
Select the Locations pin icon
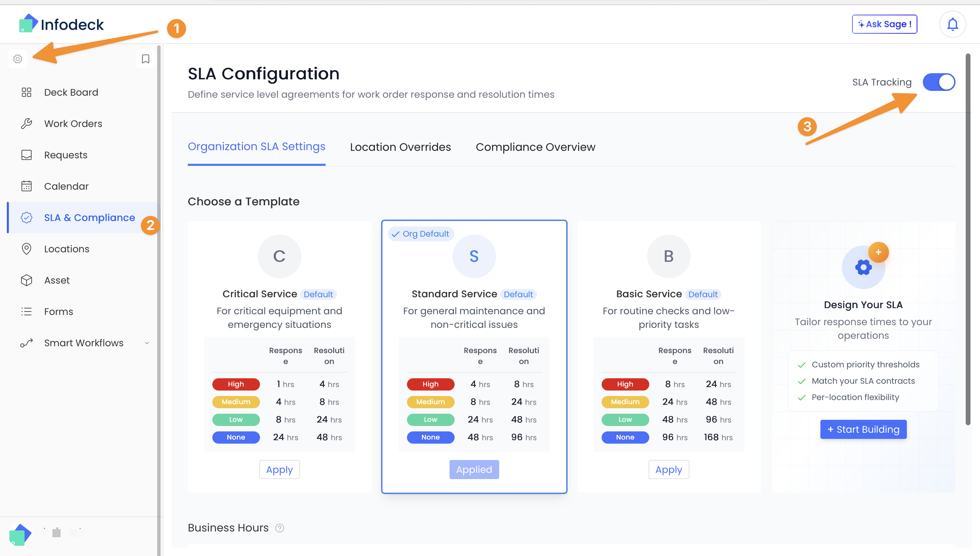[x=26, y=249]
